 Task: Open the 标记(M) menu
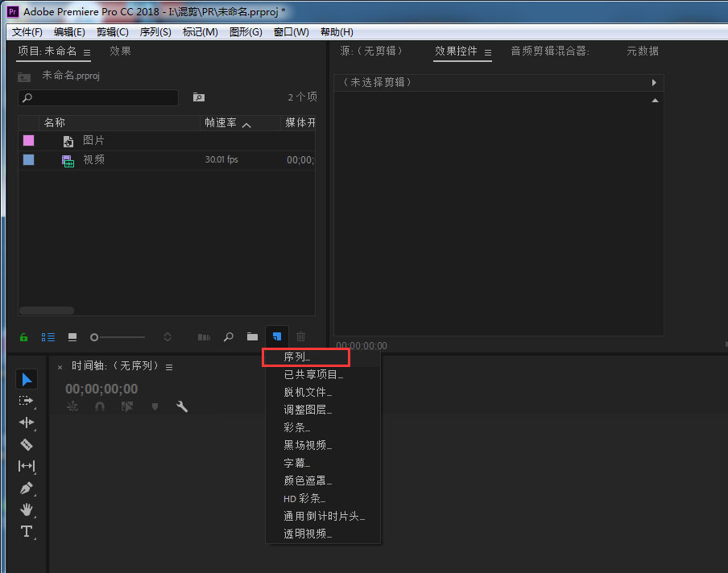click(x=200, y=32)
